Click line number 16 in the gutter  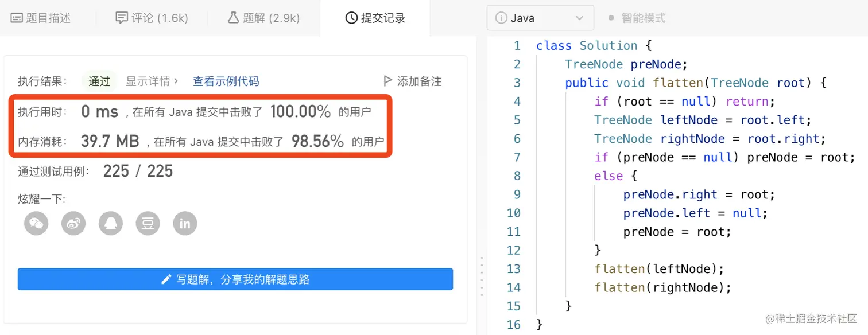514,325
